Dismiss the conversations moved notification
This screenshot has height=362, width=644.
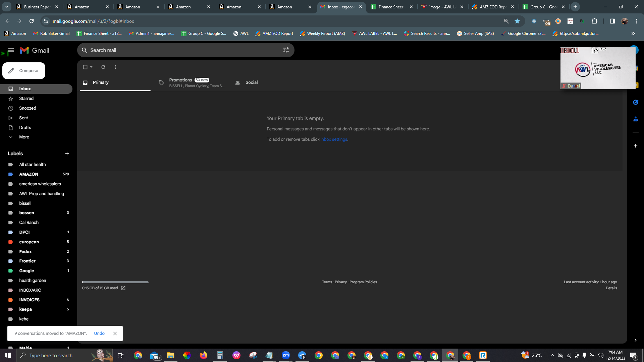click(115, 334)
